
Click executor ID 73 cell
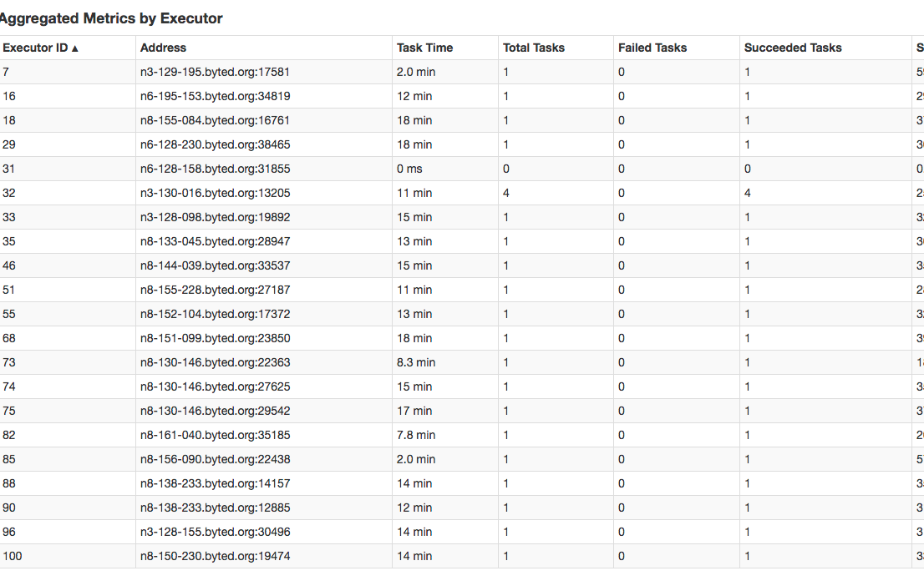67,362
